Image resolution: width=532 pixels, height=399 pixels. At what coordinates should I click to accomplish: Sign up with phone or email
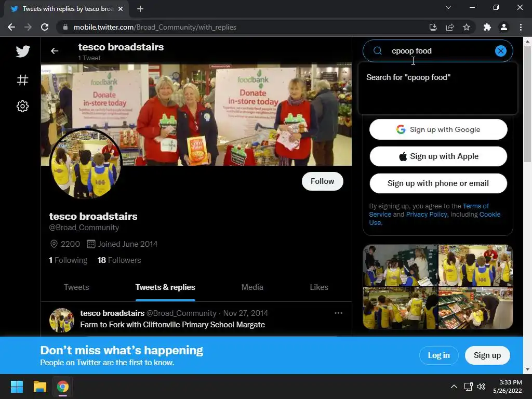[438, 183]
